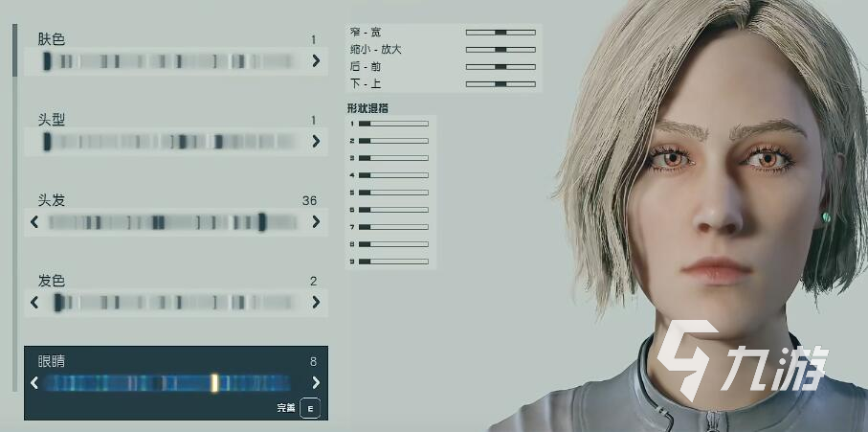Click the left arrow on 眼睛 row

point(35,383)
